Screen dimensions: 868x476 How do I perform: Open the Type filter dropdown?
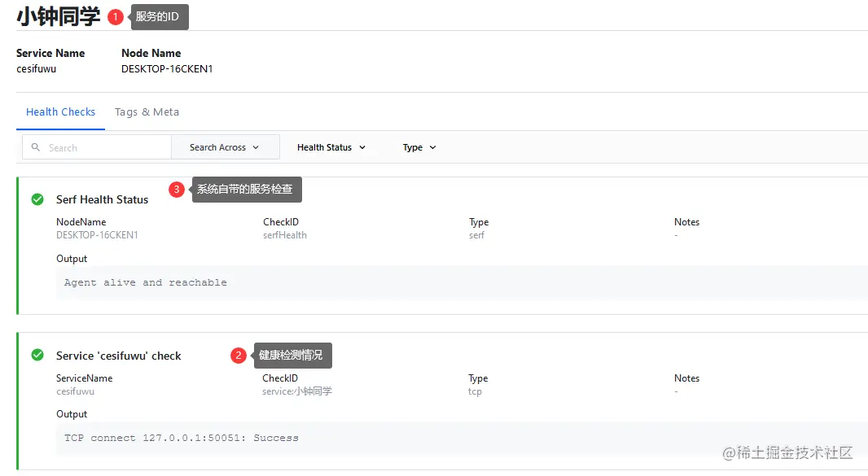pos(419,147)
